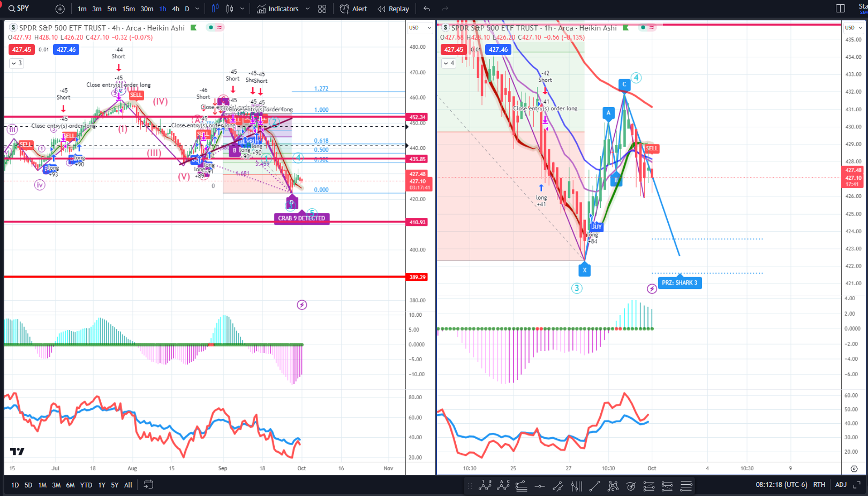Click right chart sell price 427.45
The image size is (868, 496).
pyautogui.click(x=454, y=50)
